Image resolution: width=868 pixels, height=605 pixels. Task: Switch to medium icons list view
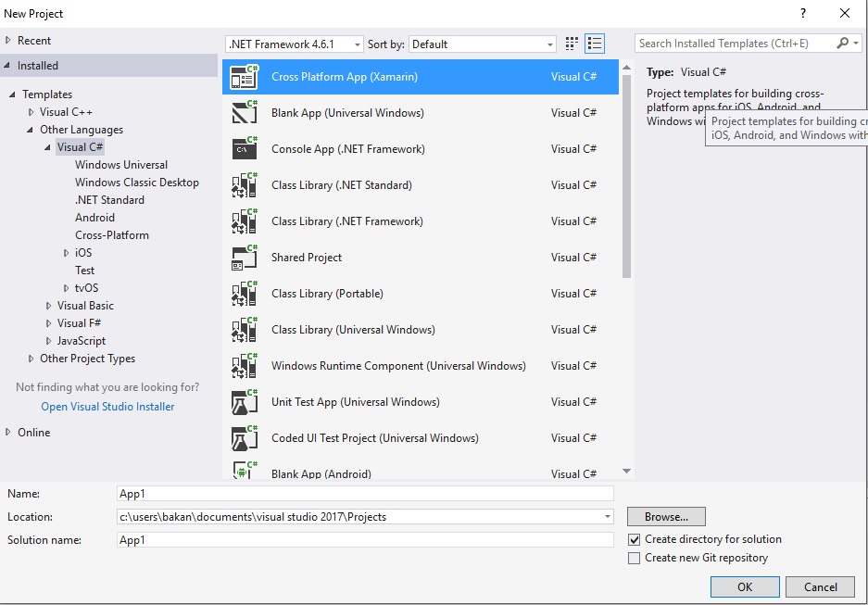pos(595,44)
